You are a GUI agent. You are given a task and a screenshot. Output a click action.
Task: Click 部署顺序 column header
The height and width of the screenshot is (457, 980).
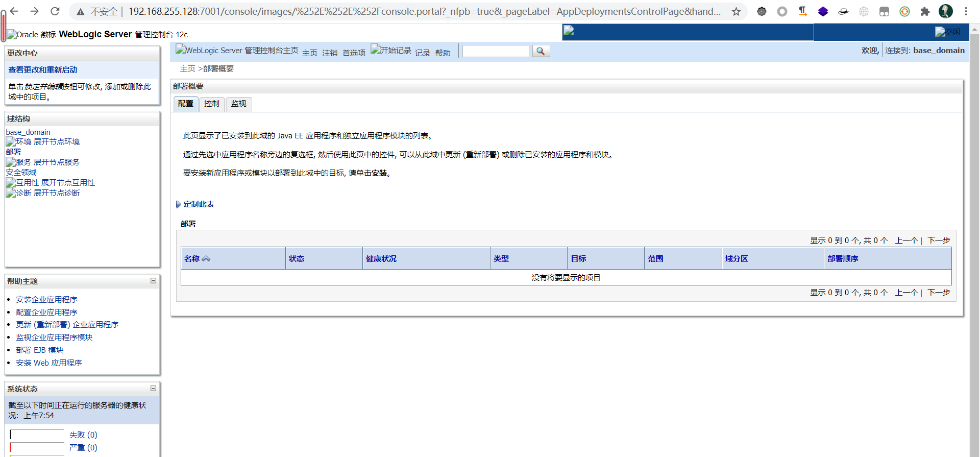coord(843,259)
